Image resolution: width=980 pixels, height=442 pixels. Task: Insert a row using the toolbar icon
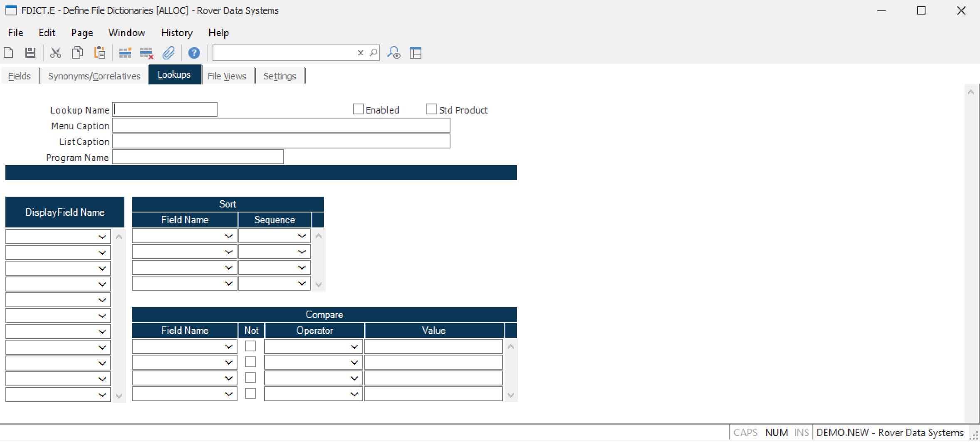tap(125, 53)
